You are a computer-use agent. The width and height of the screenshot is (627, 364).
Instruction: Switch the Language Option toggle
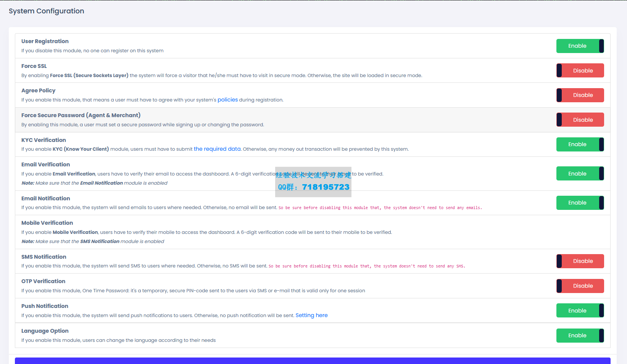pos(580,335)
